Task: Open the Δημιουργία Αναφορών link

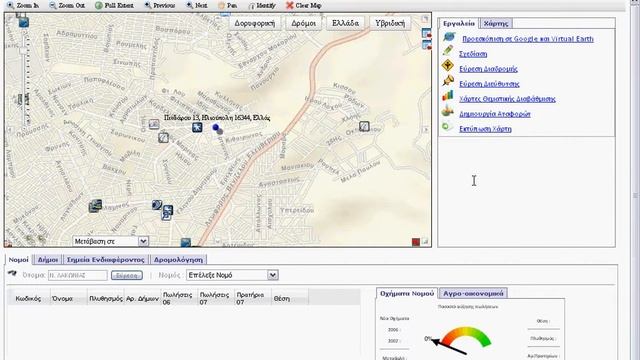Action: coord(495,114)
